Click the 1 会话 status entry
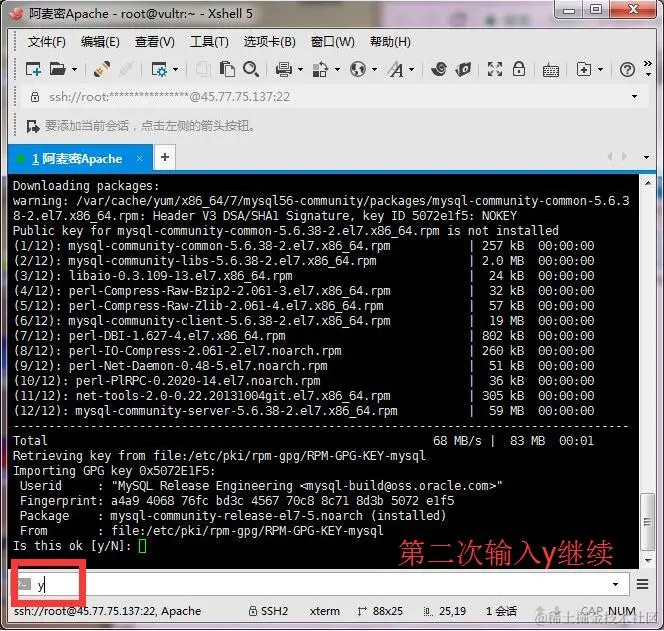The width and height of the screenshot is (664, 631). (x=501, y=611)
